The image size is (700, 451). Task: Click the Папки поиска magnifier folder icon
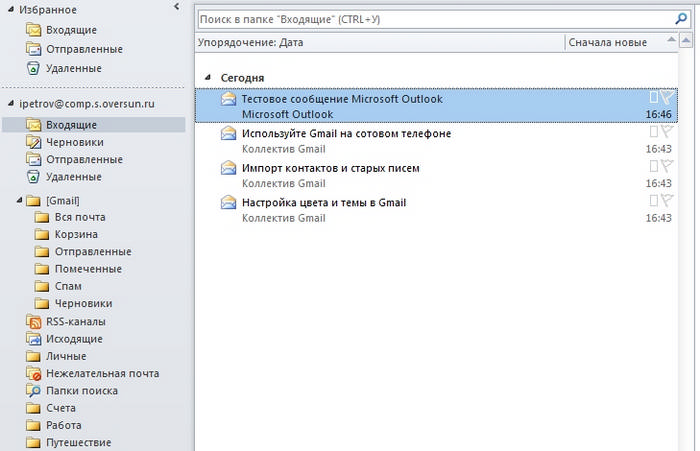(33, 391)
